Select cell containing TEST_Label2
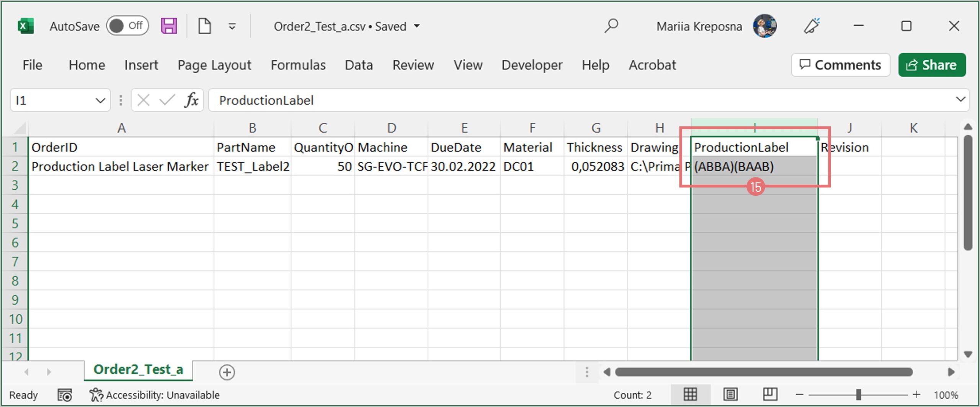 [253, 166]
